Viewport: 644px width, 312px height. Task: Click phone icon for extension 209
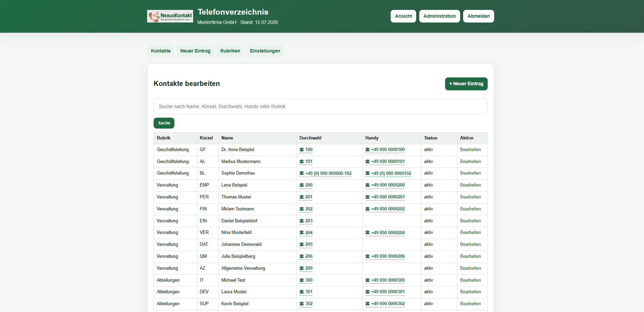coord(301,268)
